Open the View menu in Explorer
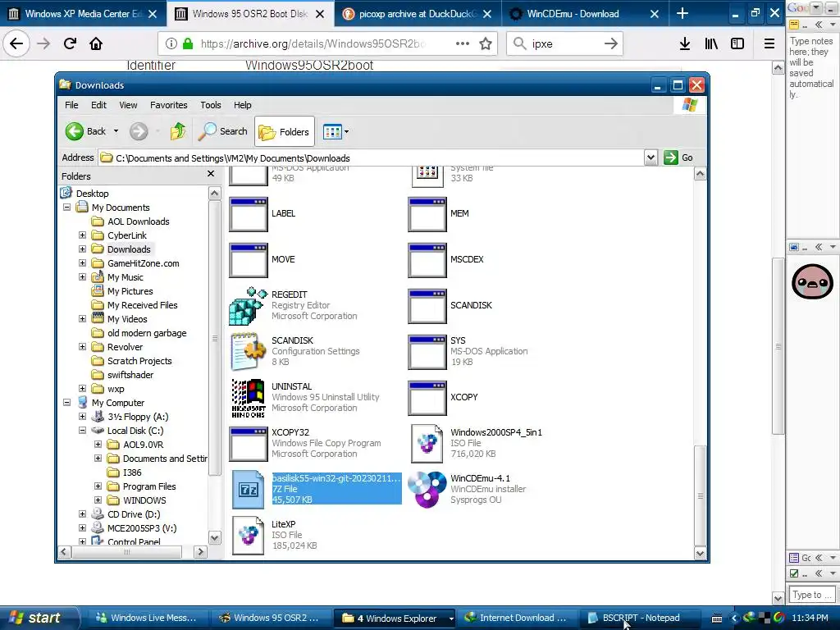840x630 pixels. click(x=128, y=105)
